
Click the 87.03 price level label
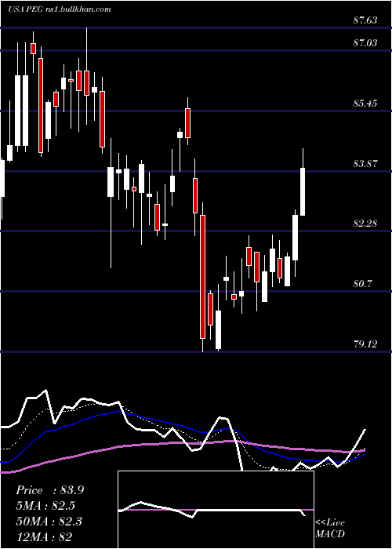pos(365,43)
